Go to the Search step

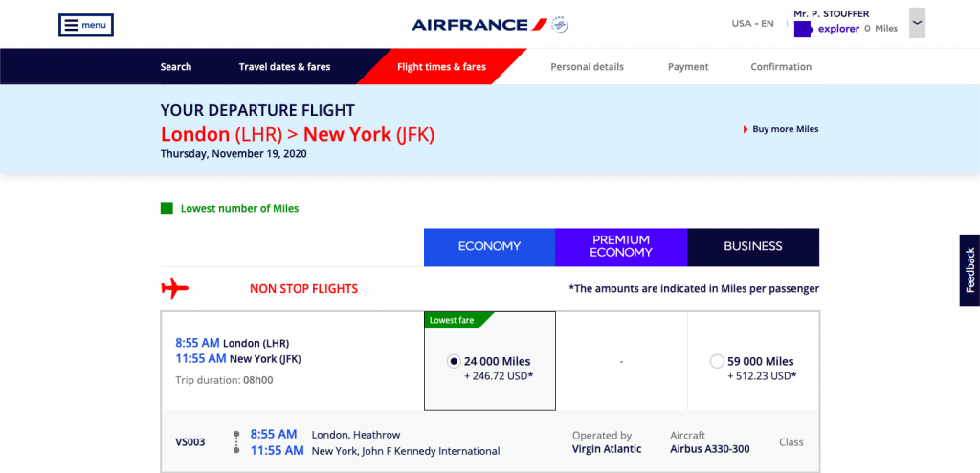click(x=176, y=67)
